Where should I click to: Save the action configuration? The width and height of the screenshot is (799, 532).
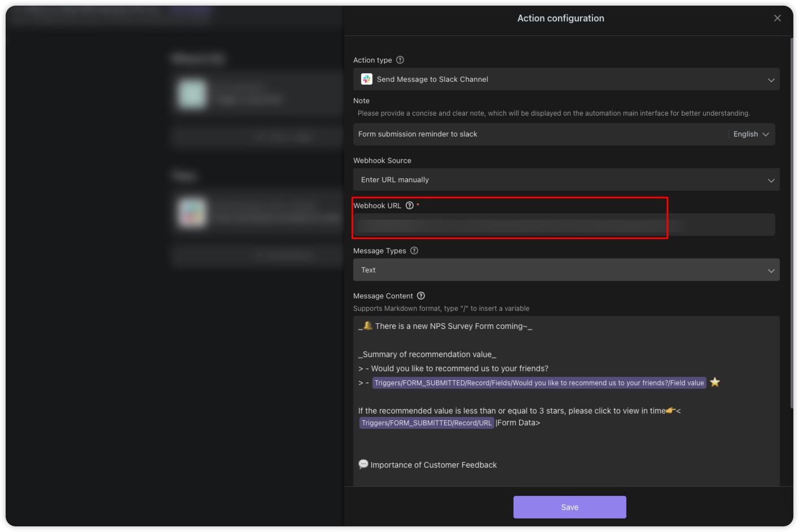tap(570, 507)
